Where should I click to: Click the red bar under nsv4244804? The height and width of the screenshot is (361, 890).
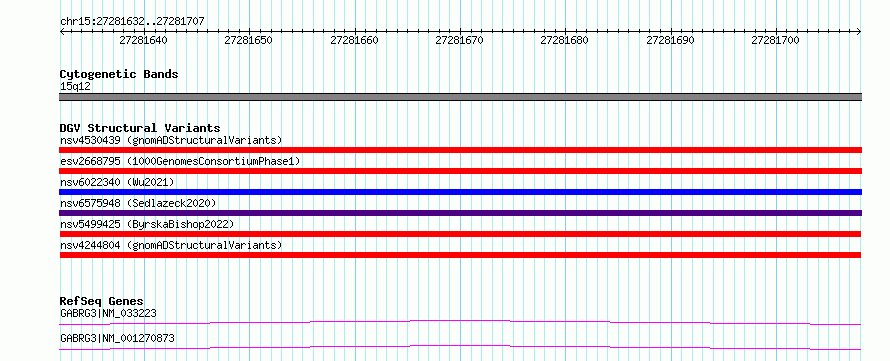click(460, 255)
